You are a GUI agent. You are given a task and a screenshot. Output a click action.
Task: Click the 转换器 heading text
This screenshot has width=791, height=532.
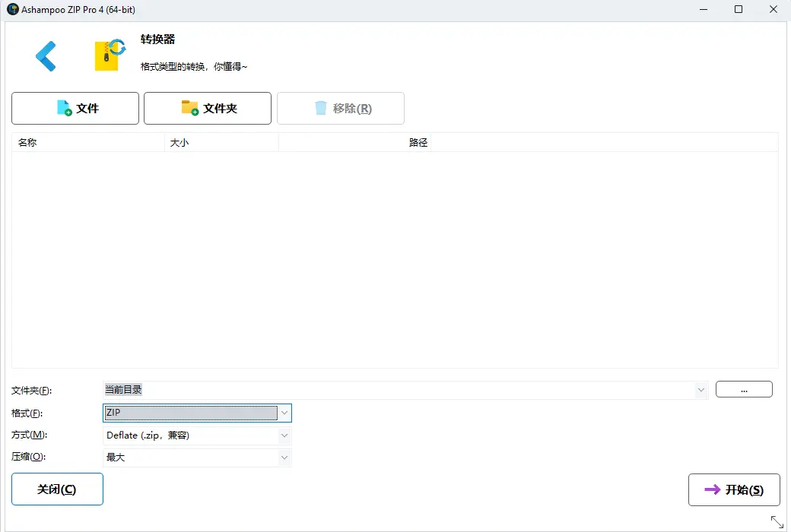(x=158, y=40)
